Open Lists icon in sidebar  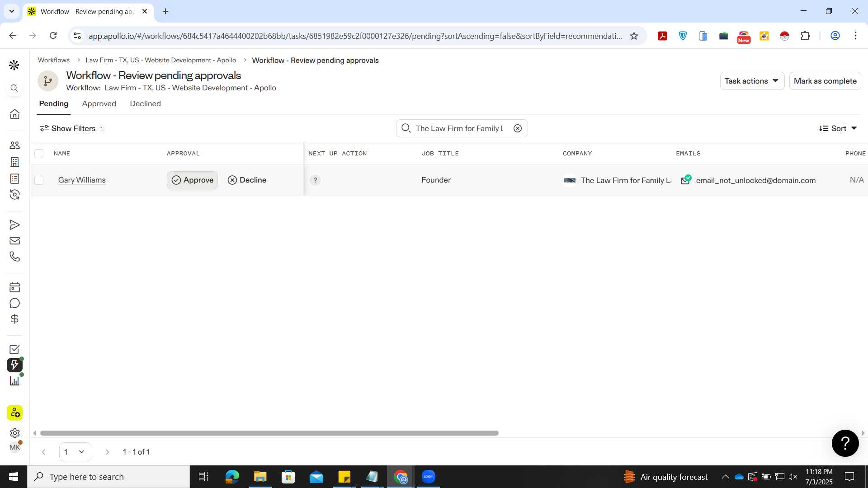pyautogui.click(x=14, y=178)
